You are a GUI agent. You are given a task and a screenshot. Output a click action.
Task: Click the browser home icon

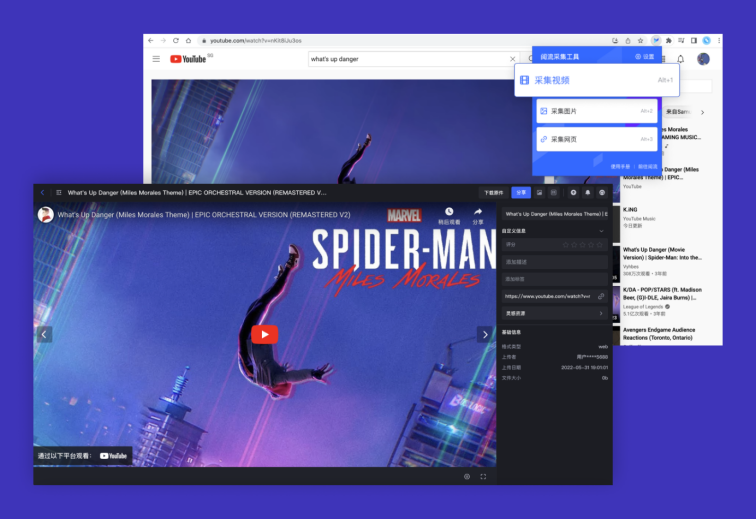pos(189,41)
